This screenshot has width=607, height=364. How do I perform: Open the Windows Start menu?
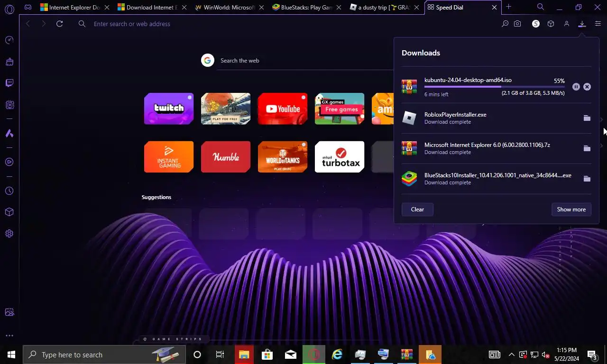tap(11, 355)
